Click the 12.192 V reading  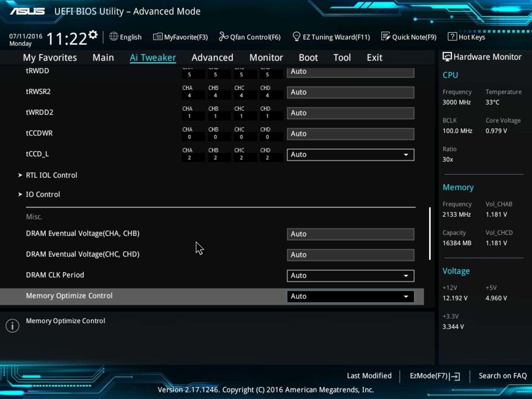455,298
